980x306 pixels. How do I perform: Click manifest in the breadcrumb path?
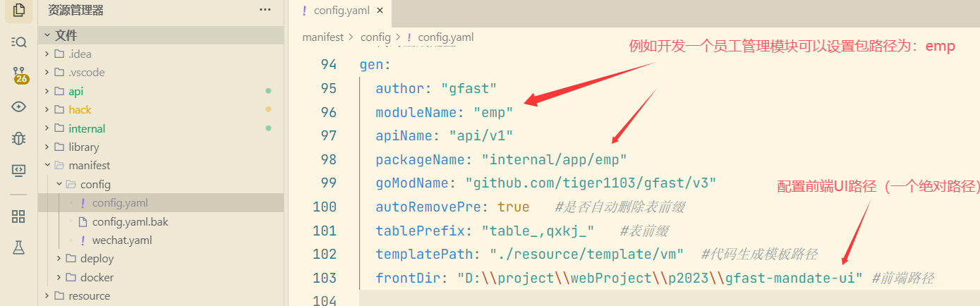322,37
